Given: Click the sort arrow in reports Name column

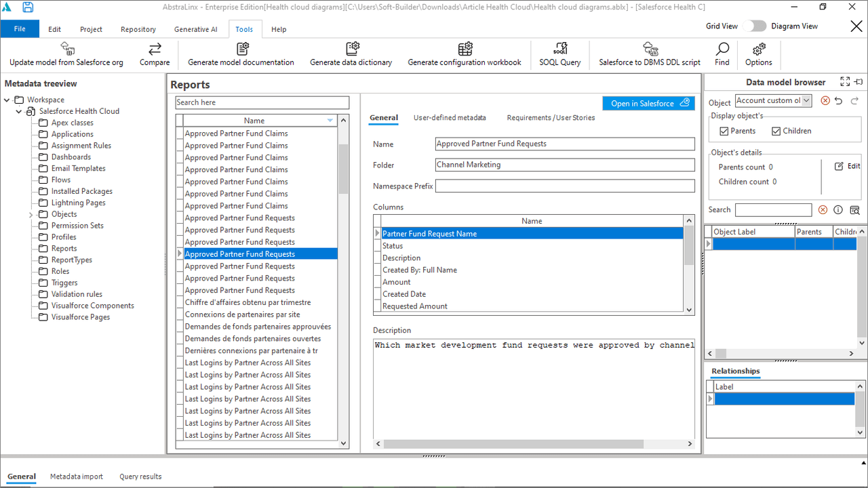Looking at the screenshot, I should [330, 121].
